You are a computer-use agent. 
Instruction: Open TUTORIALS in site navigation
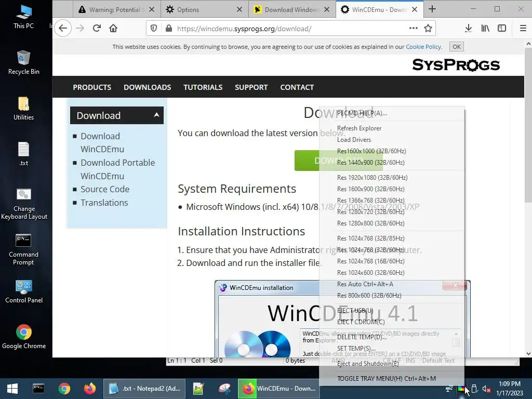(x=203, y=87)
